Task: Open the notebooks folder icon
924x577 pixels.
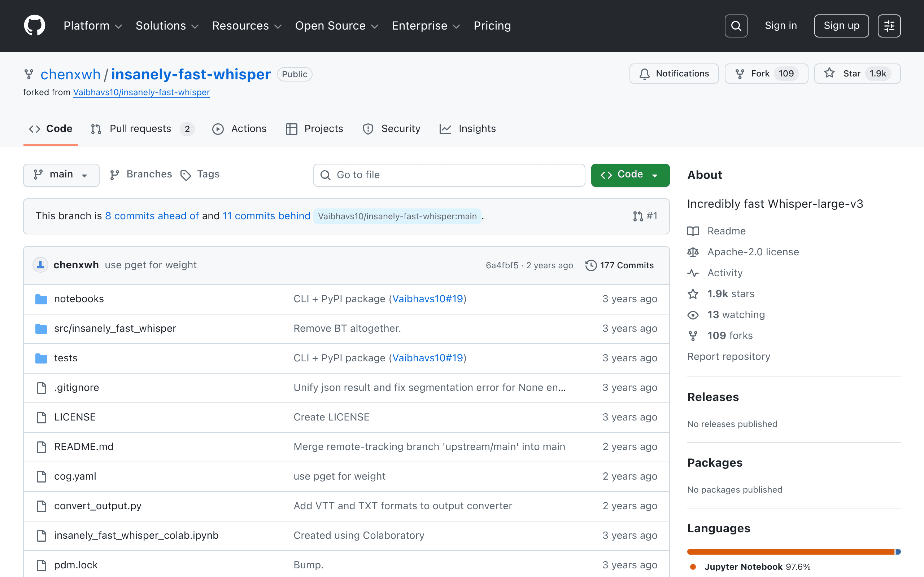Action: tap(41, 299)
